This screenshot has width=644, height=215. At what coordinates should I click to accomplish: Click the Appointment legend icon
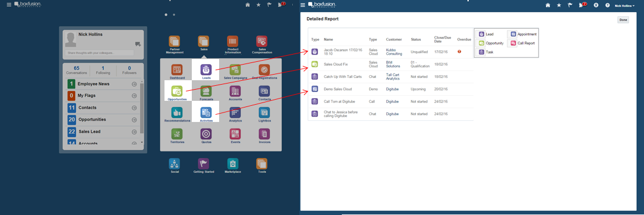coord(514,34)
